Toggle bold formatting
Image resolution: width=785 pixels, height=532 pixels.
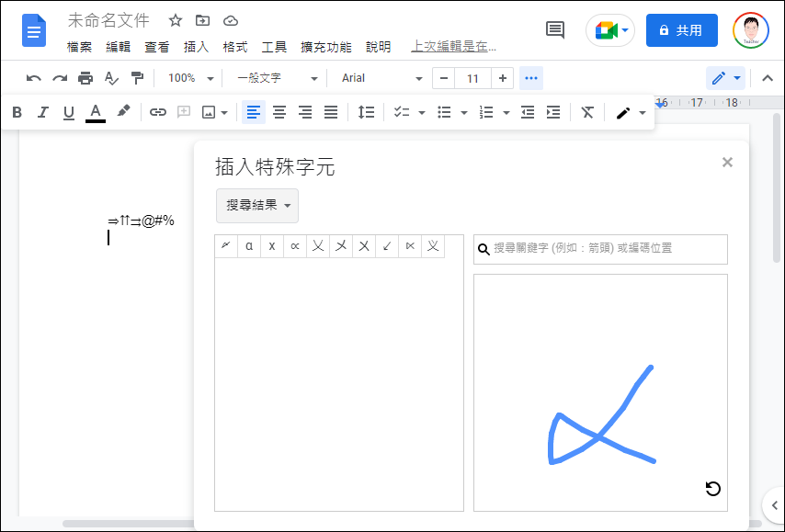[x=17, y=112]
